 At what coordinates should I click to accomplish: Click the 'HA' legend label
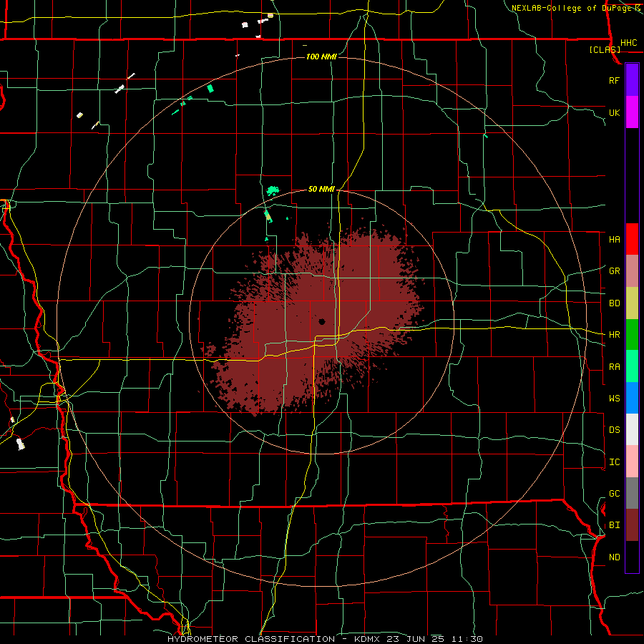tap(614, 240)
